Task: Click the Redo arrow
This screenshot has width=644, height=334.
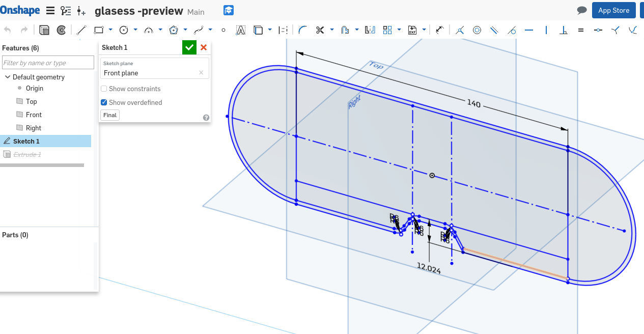Action: coord(24,30)
